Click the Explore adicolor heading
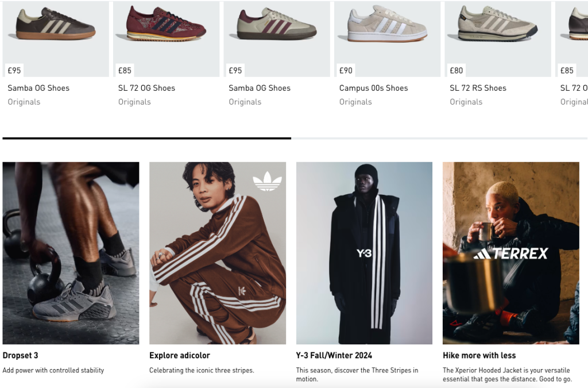588x388 pixels. coord(180,355)
